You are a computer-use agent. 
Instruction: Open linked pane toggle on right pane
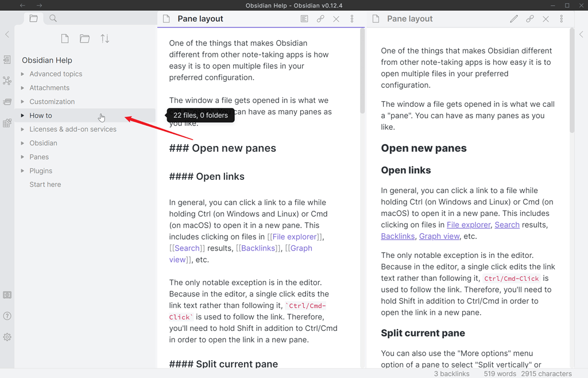coord(529,18)
